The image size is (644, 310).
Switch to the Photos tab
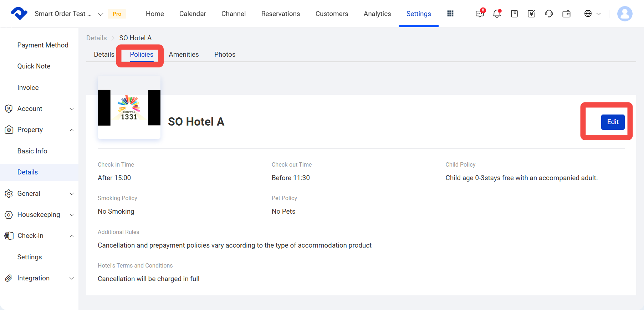pyautogui.click(x=225, y=54)
